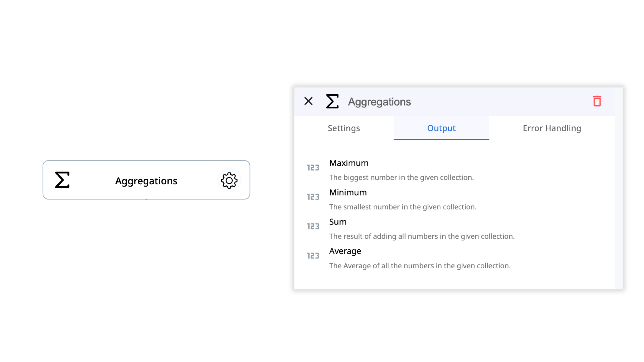The height and width of the screenshot is (362, 644).
Task: Click the 123 icon beside Minimum
Action: 313,197
